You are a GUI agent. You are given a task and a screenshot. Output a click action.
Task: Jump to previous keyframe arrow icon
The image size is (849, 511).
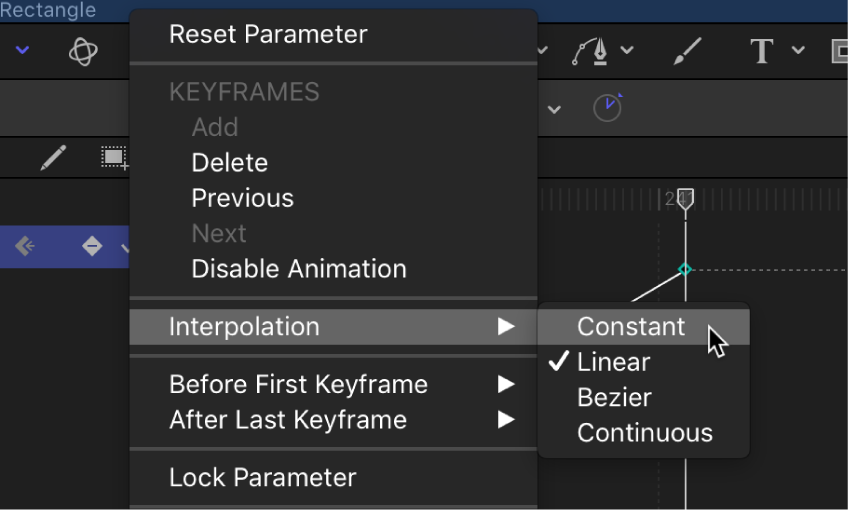pos(25,246)
